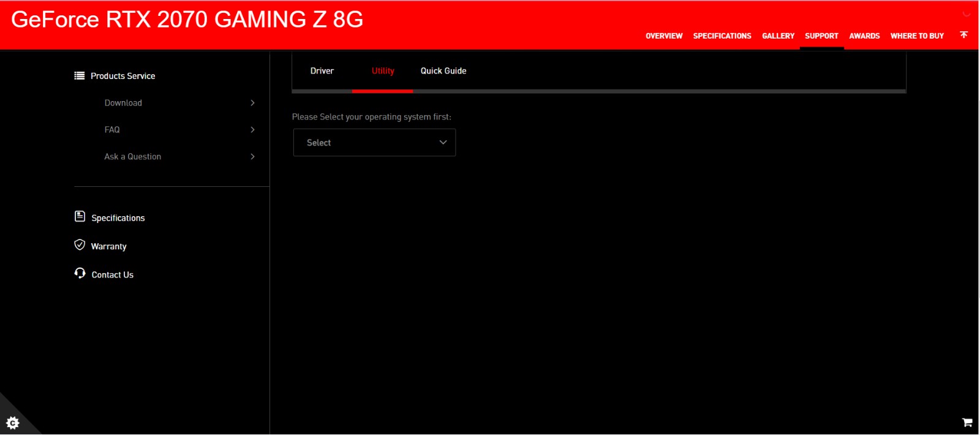Switch to the Driver tab
The image size is (980, 435).
point(322,71)
